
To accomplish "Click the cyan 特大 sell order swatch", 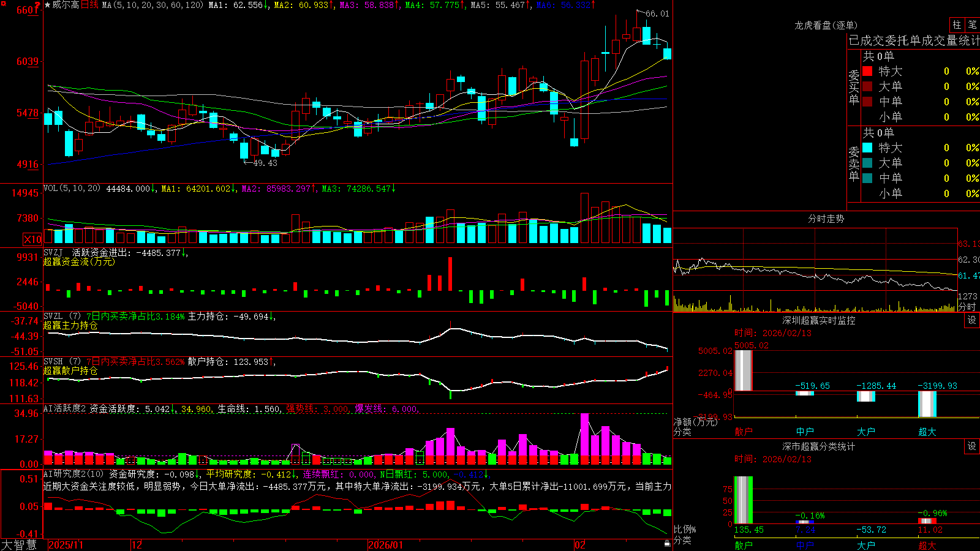I will click(x=867, y=148).
